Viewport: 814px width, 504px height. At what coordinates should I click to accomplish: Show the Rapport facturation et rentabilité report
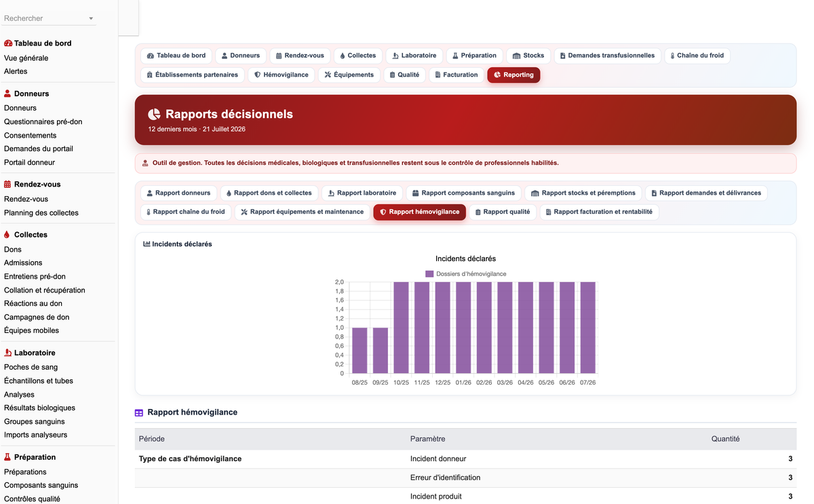click(599, 212)
